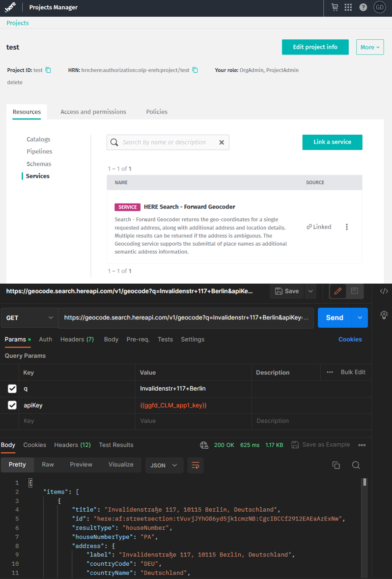Search the response with the magnifier icon

(356, 465)
